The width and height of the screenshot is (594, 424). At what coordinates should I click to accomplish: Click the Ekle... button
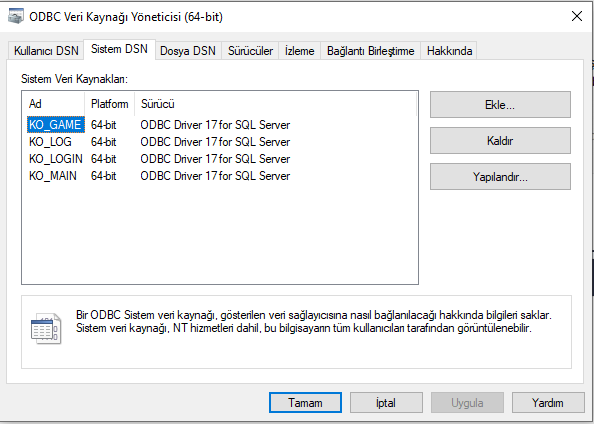500,105
